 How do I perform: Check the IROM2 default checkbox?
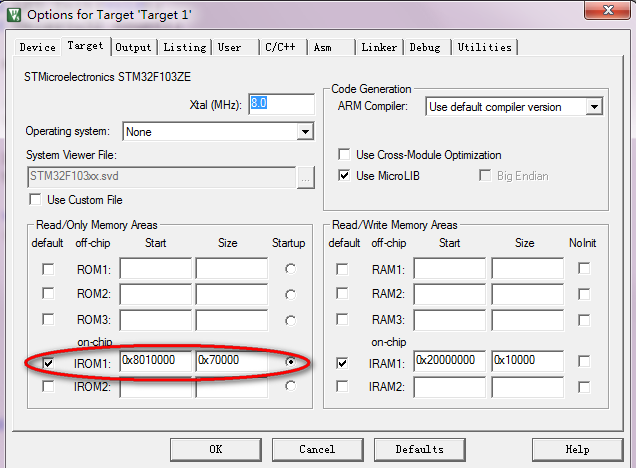(x=48, y=386)
